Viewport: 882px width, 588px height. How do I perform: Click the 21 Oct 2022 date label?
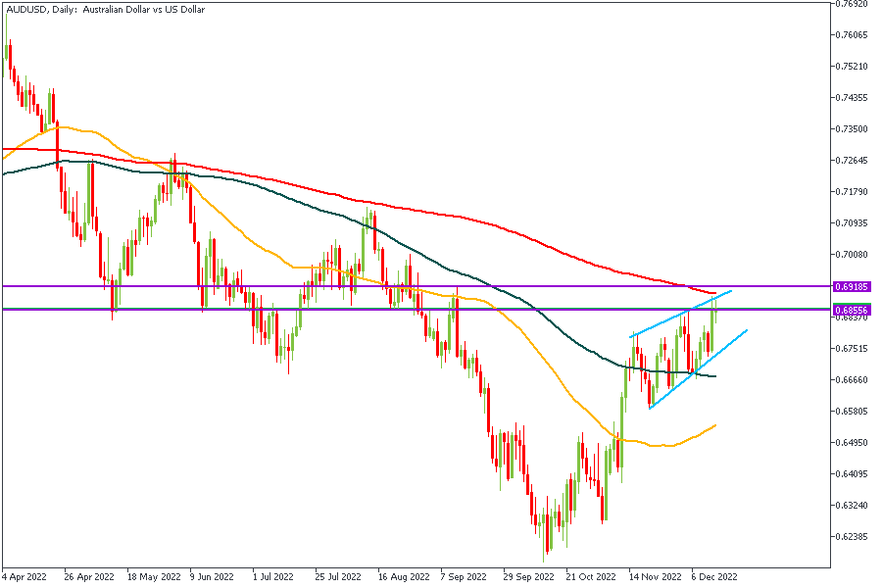[590, 577]
